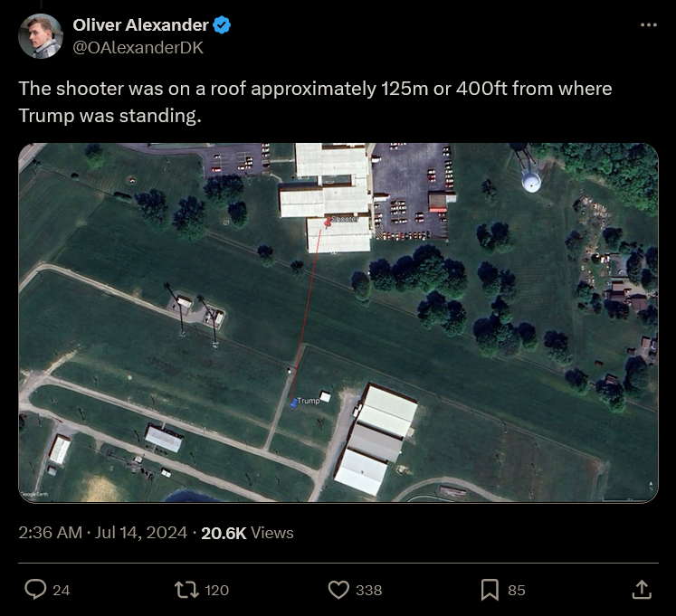
Task: Open Oliver Alexander's profile avatar
Action: point(41,36)
